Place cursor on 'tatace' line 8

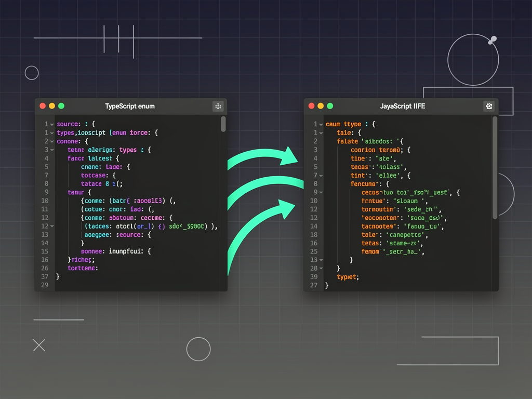click(102, 184)
